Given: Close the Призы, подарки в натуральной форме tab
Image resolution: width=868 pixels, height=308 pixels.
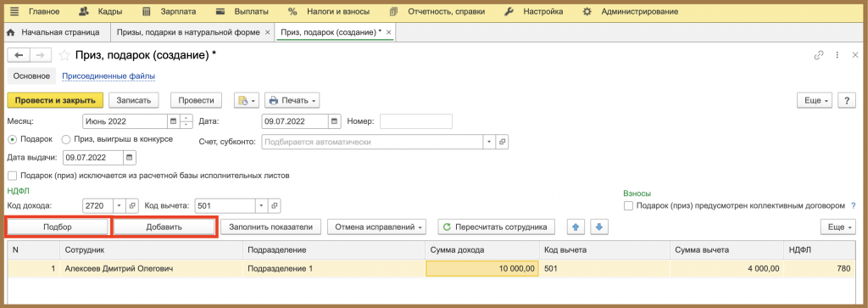Looking at the screenshot, I should click(x=268, y=33).
